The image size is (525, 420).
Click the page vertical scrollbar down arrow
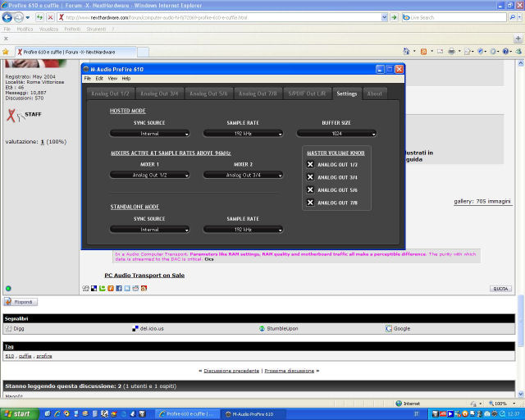[x=521, y=394]
